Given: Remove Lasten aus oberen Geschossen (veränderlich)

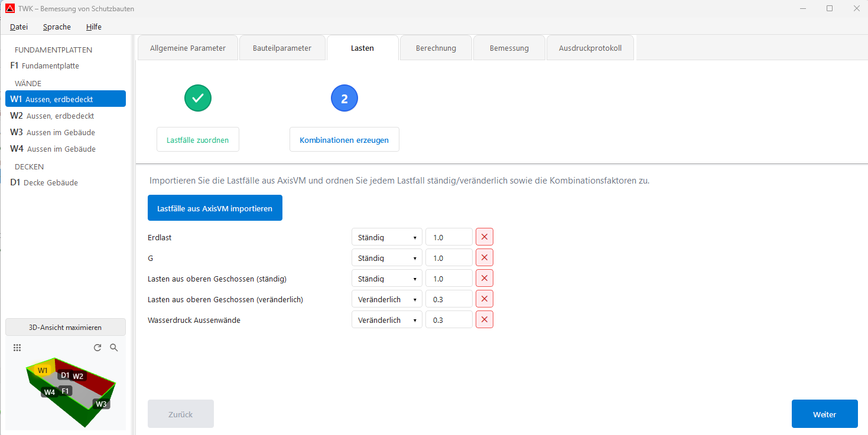Looking at the screenshot, I should pos(484,299).
